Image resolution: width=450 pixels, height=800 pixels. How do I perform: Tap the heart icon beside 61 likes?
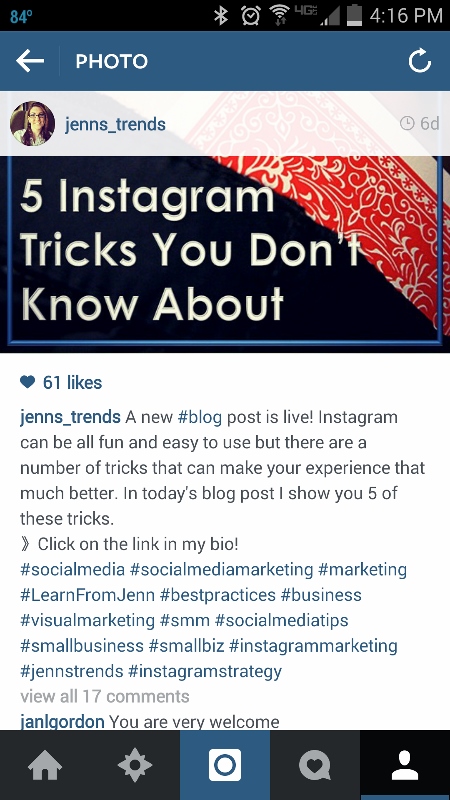pos(28,382)
